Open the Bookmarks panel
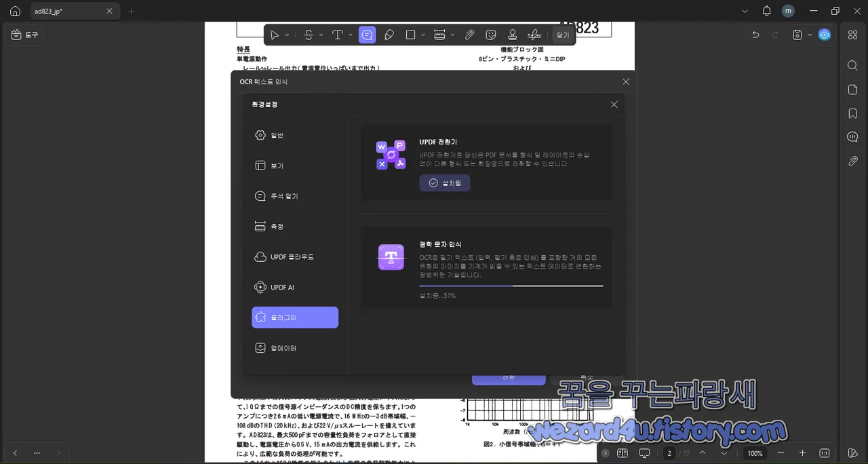This screenshot has width=868, height=464. (852, 113)
